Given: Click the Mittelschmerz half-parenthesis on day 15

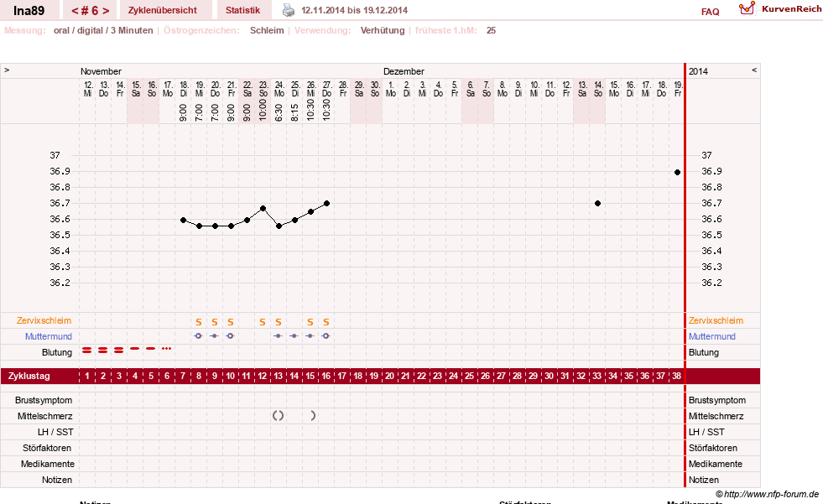Looking at the screenshot, I should (312, 416).
